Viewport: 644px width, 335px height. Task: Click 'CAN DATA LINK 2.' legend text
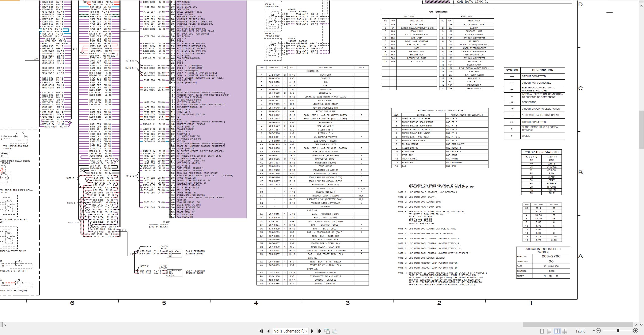473,2
